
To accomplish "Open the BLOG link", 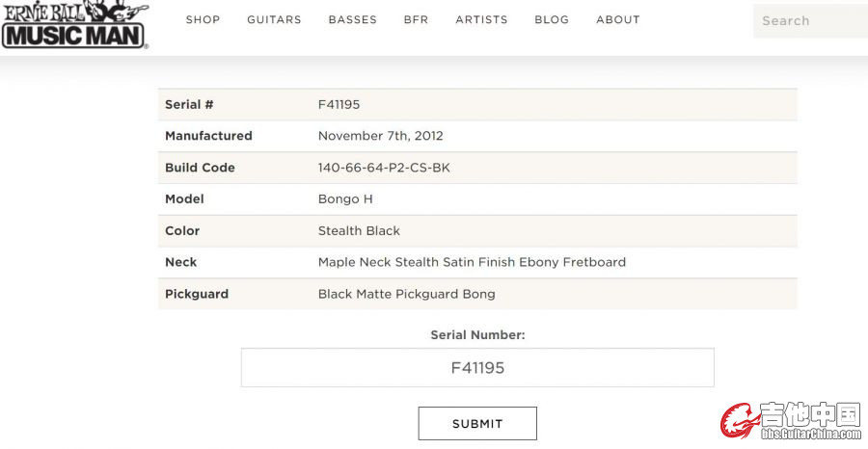I will pos(552,19).
